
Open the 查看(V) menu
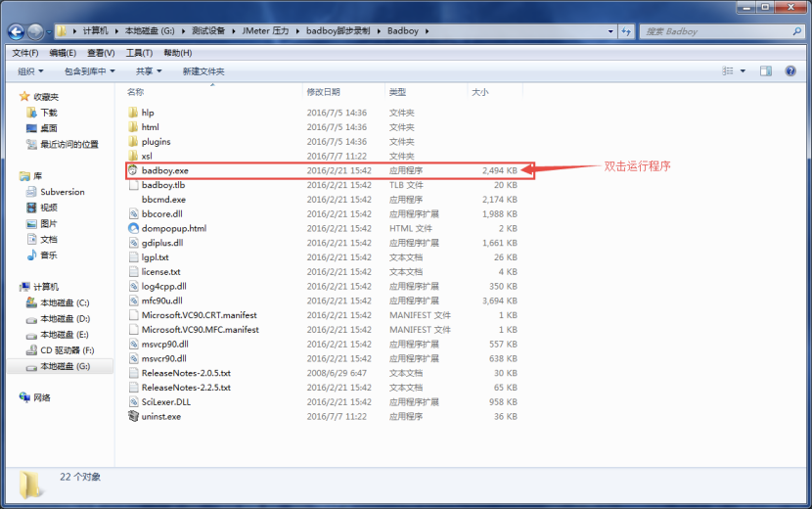101,53
